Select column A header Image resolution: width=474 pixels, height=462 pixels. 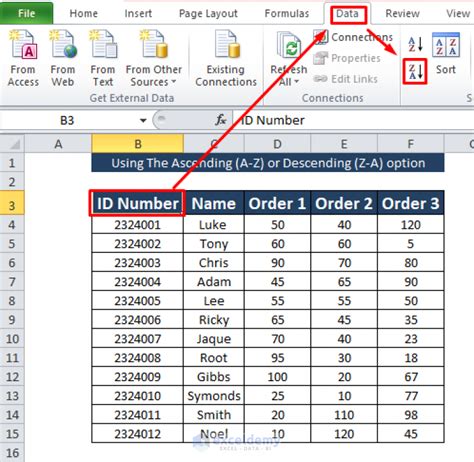point(58,144)
